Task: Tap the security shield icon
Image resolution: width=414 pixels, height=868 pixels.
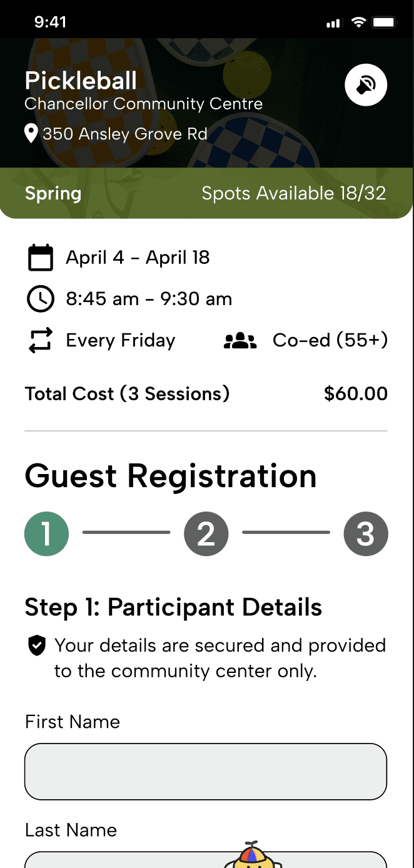Action: (x=37, y=646)
